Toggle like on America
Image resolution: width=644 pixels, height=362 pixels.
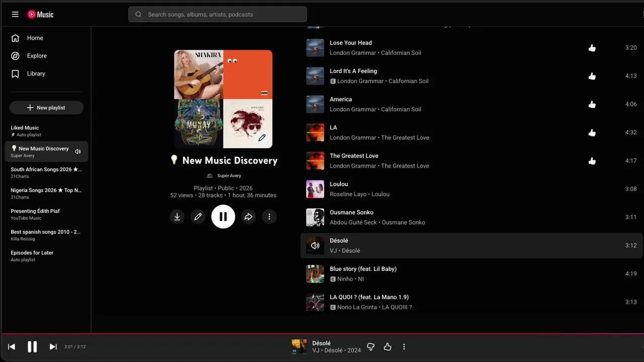(x=592, y=105)
